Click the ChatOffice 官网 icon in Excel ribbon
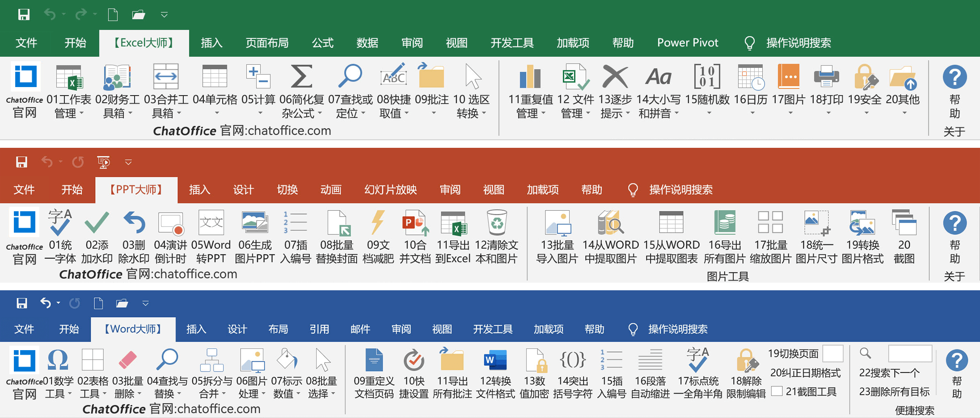The height and width of the screenshot is (418, 980). click(25, 76)
